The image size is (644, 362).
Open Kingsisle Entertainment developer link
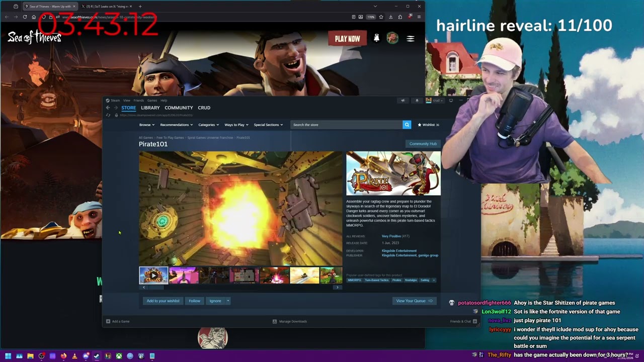[399, 250]
